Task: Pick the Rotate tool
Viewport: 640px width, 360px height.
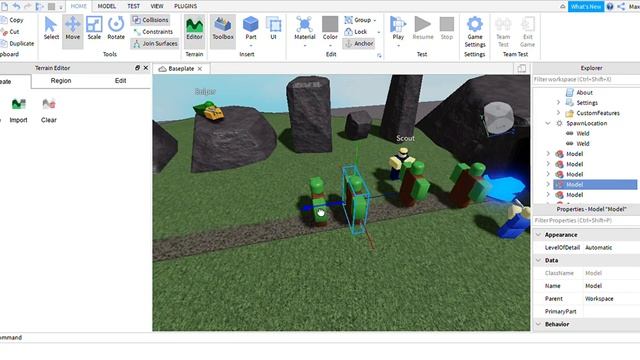Action: pyautogui.click(x=116, y=29)
